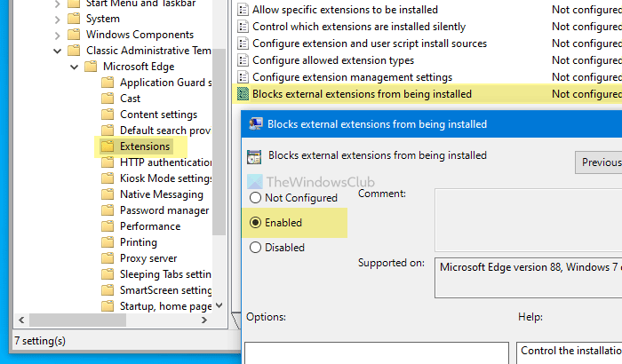Select the Enabled radio button
The width and height of the screenshot is (622, 364).
point(257,223)
